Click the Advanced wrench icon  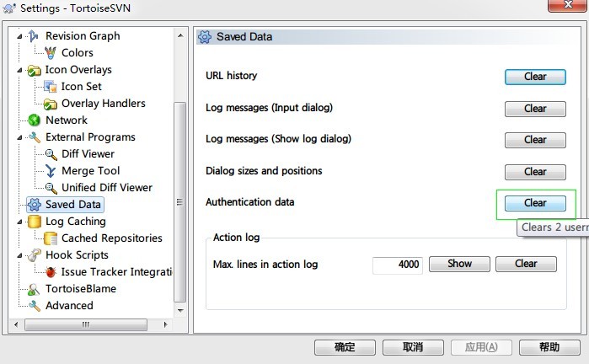click(x=35, y=306)
